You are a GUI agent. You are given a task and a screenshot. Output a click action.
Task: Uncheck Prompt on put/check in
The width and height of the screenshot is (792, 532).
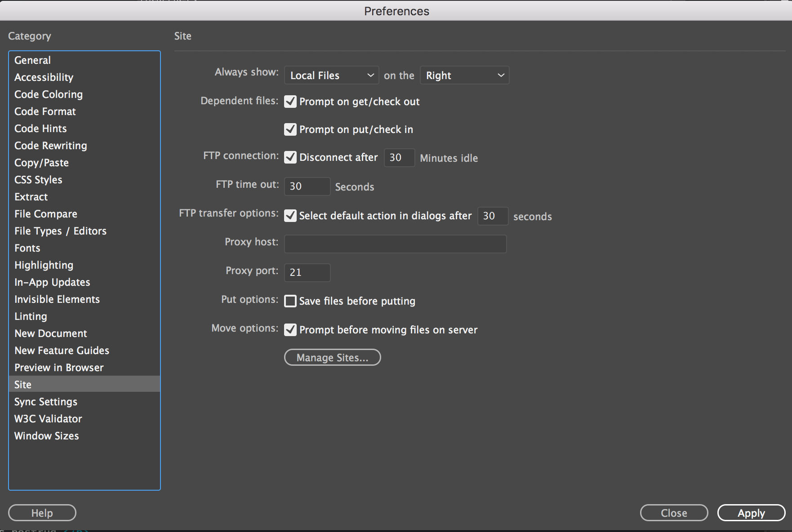pyautogui.click(x=290, y=129)
